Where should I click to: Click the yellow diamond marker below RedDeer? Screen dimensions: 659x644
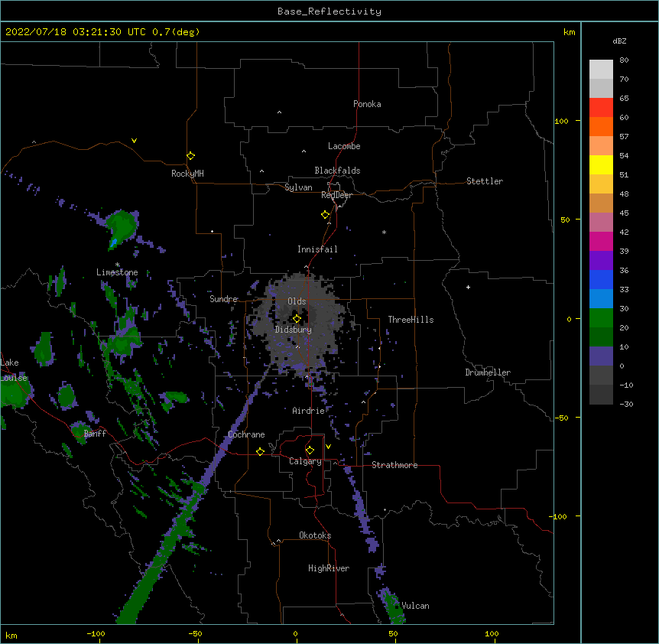tap(325, 214)
